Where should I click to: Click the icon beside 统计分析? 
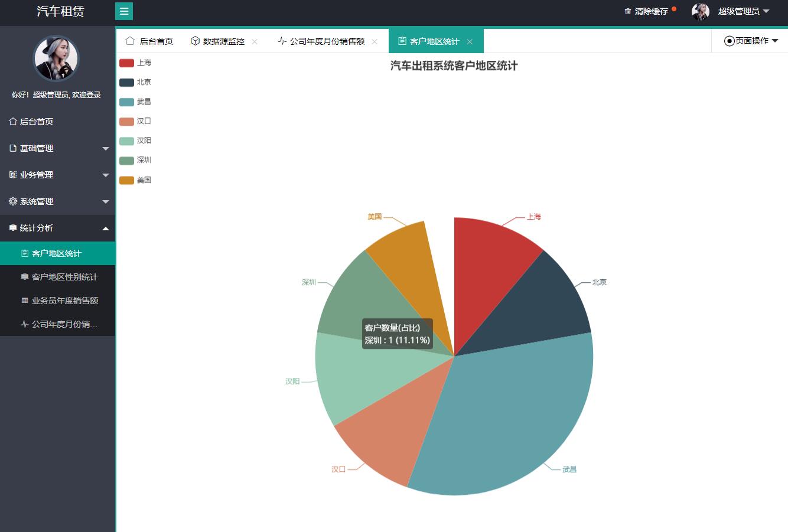coord(13,228)
